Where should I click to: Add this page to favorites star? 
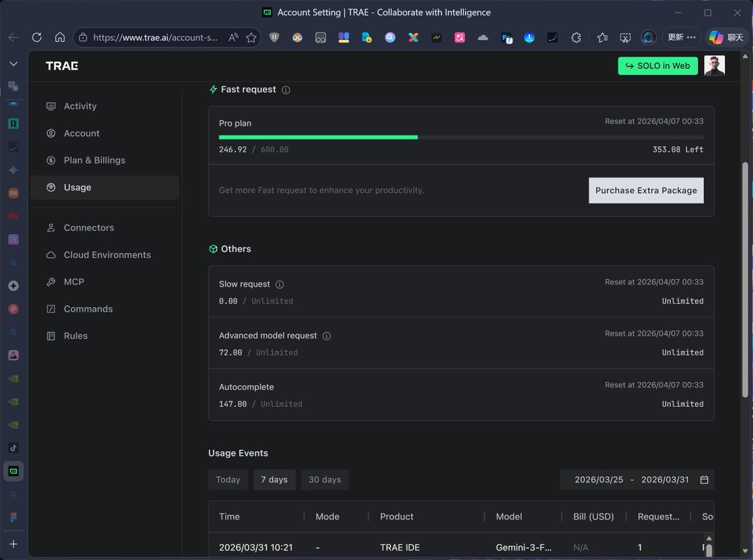(251, 38)
